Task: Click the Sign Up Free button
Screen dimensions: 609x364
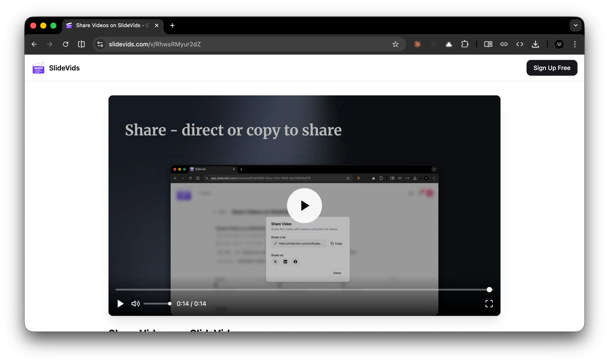Action: [x=552, y=68]
